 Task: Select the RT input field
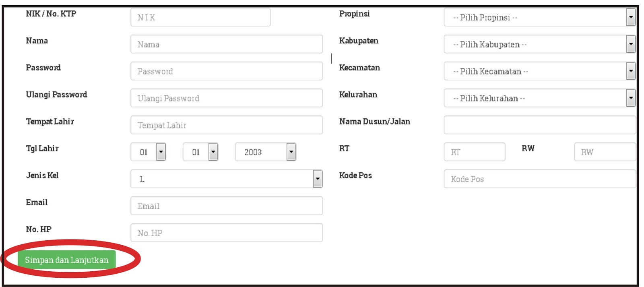(x=474, y=152)
